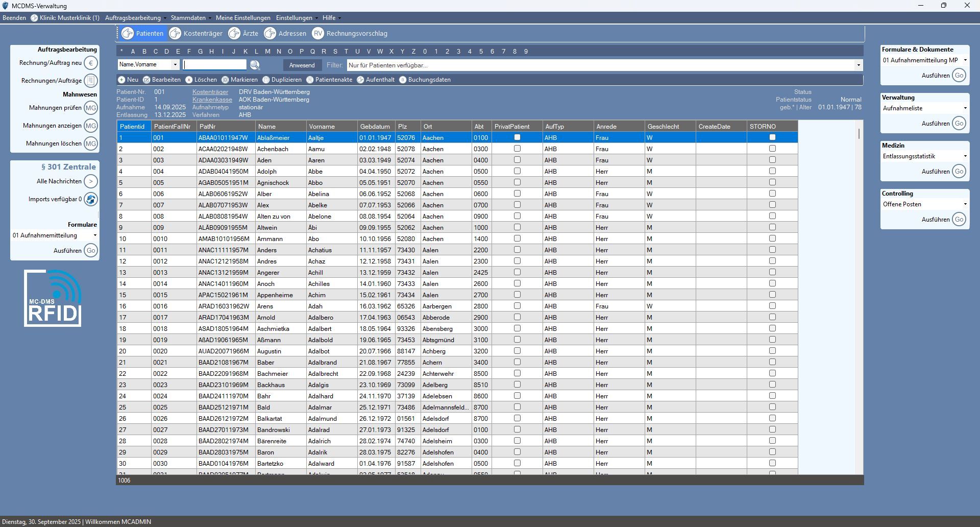Open the Offene Posten dropdown in Controlling
The image size is (980, 527).
[x=965, y=204]
